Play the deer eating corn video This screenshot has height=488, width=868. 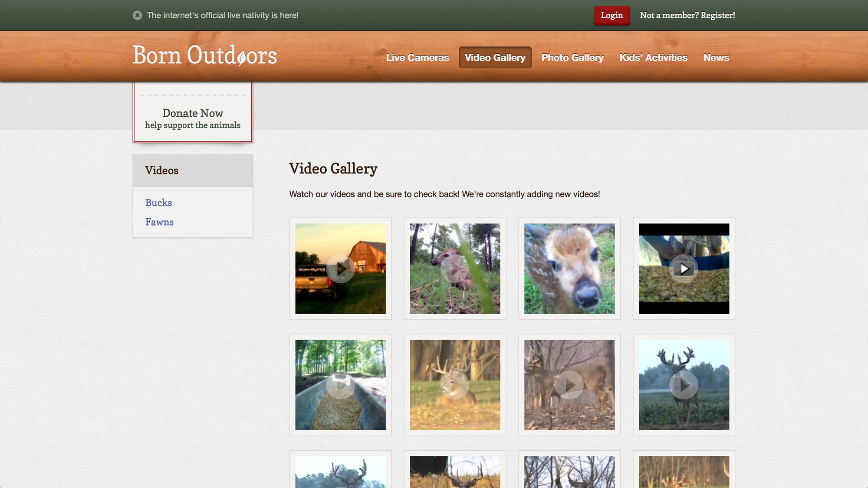click(x=684, y=269)
